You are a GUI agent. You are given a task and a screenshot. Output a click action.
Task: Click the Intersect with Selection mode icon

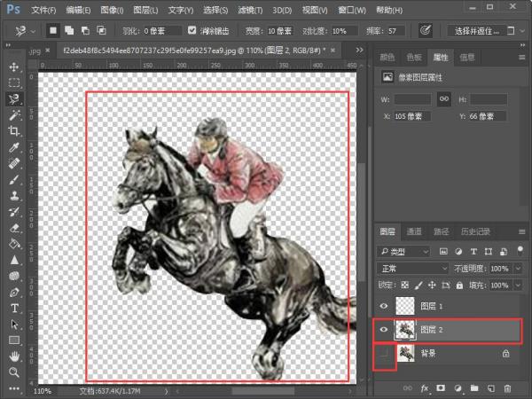coord(101,30)
